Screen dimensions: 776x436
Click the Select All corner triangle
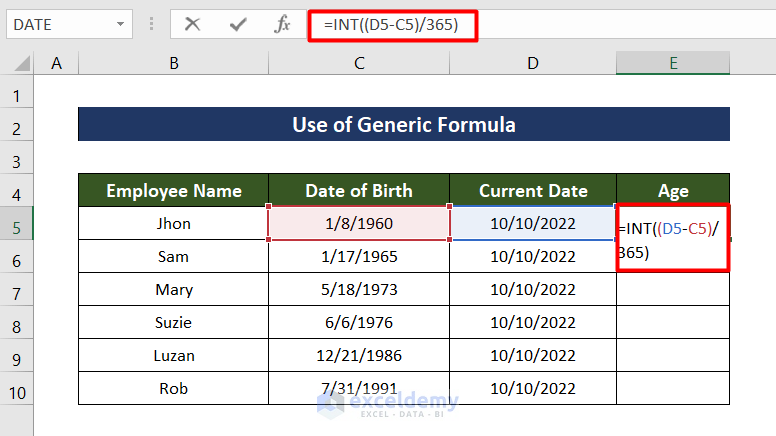click(20, 64)
